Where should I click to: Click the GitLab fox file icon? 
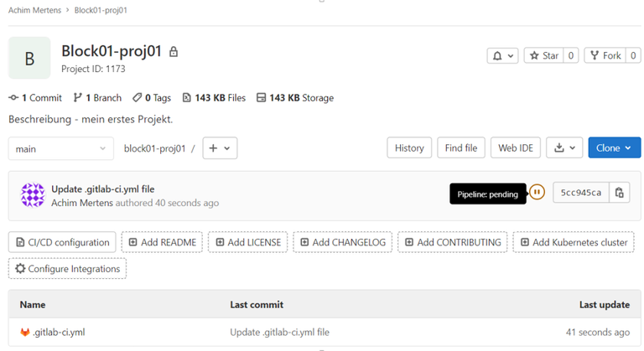tap(25, 332)
